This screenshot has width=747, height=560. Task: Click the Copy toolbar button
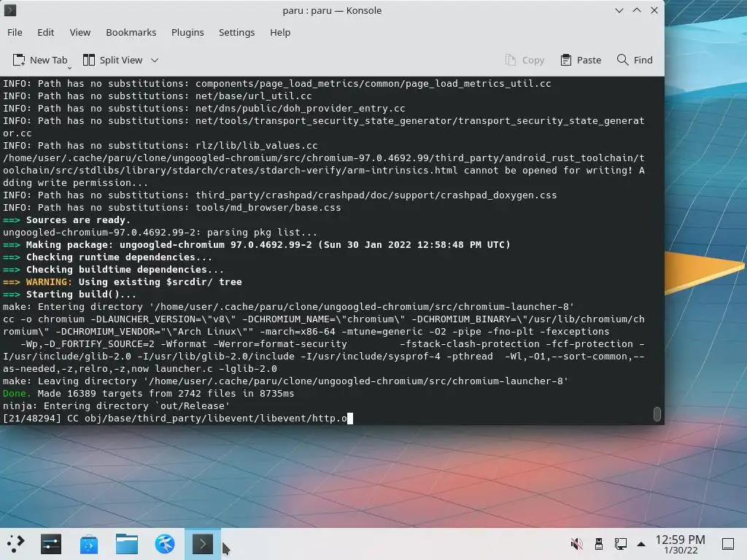[525, 60]
